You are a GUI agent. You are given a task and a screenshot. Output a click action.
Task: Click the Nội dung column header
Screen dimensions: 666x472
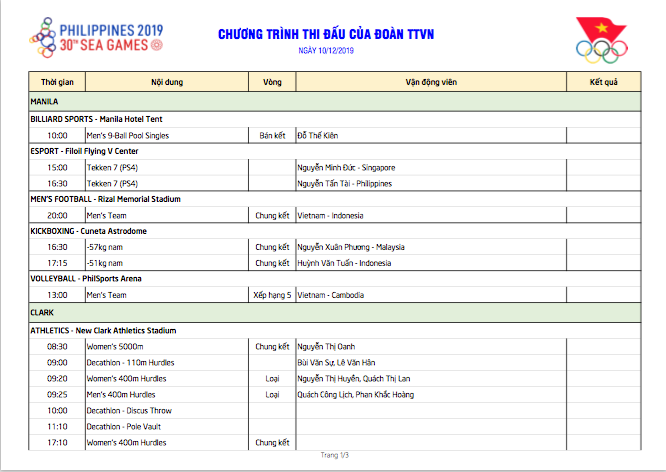[166, 81]
